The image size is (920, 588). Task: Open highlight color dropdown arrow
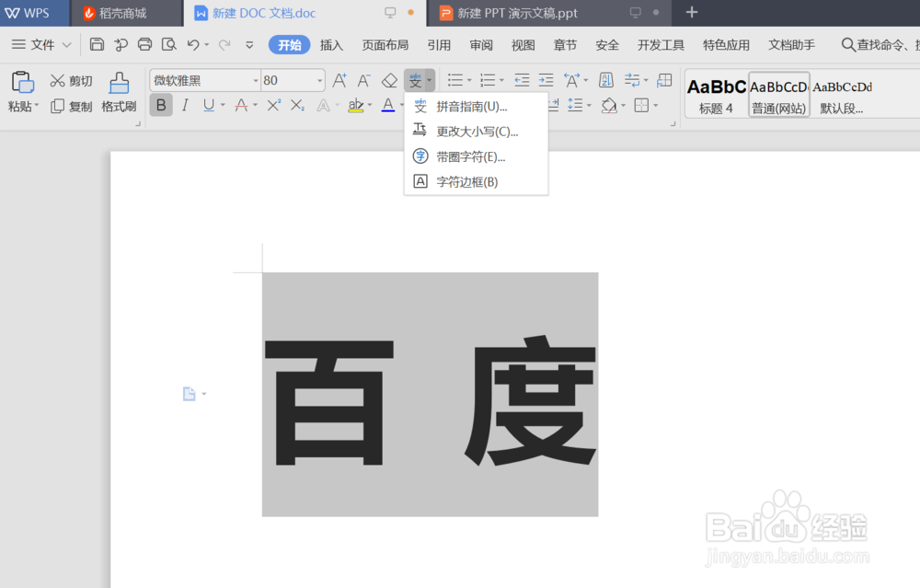tap(370, 106)
